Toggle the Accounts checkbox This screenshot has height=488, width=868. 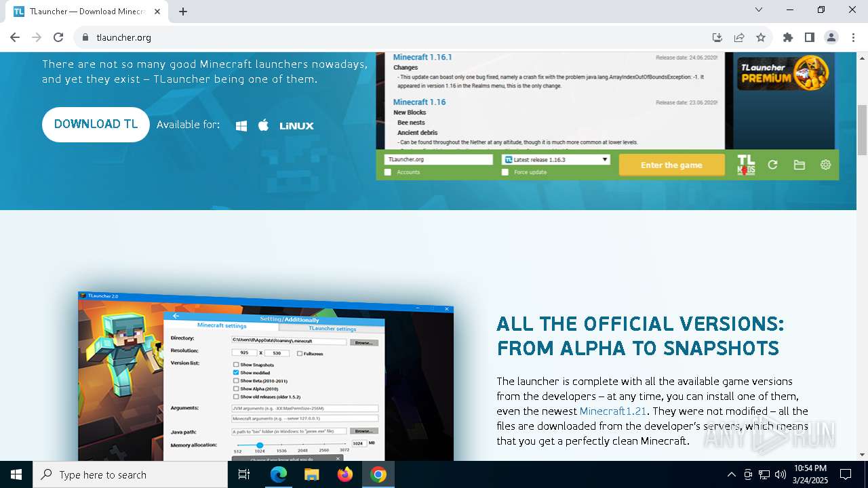pyautogui.click(x=388, y=172)
